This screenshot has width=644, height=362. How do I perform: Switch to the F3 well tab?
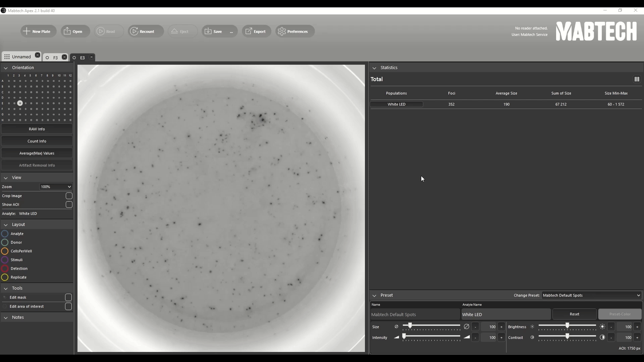point(55,57)
